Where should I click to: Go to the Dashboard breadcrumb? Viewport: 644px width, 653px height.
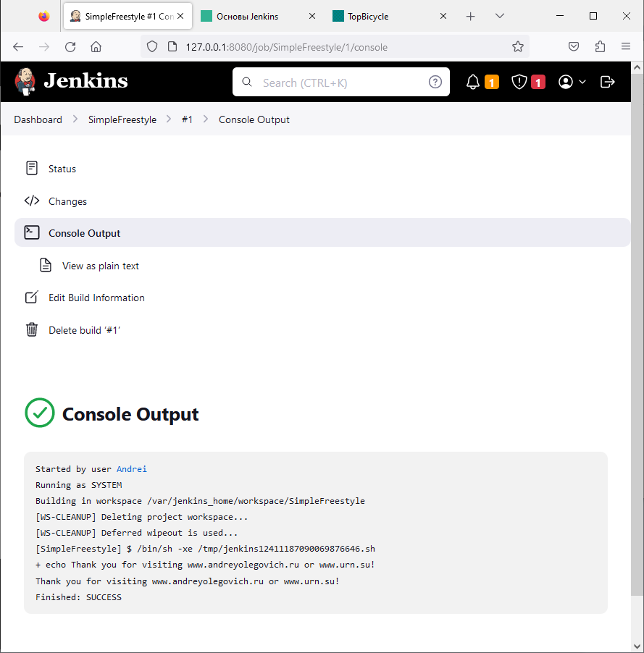point(38,119)
